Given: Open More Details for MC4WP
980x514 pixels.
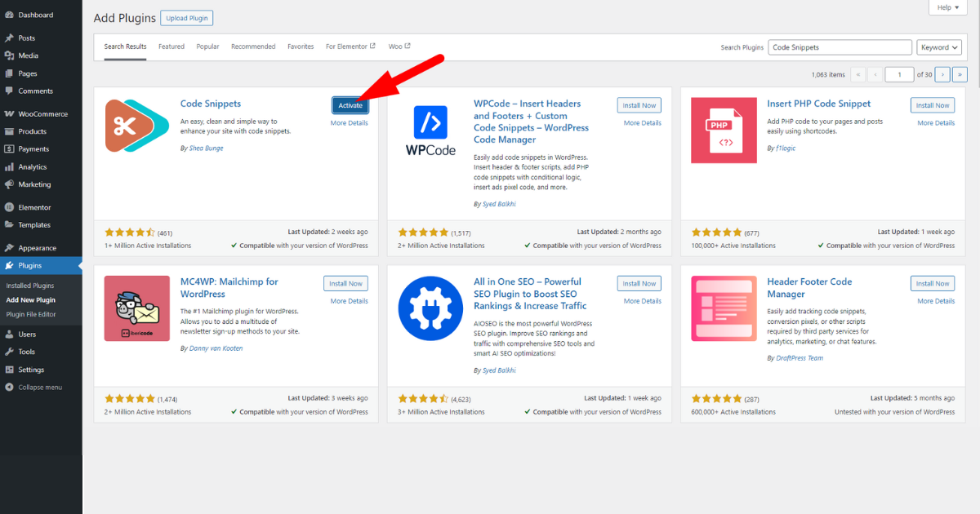Looking at the screenshot, I should click(x=350, y=301).
